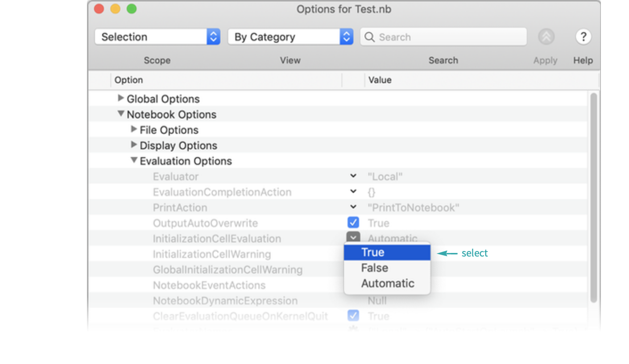Viewport: 629px width, 364px height.
Task: Choose False in the popup menu
Action: (x=387, y=268)
